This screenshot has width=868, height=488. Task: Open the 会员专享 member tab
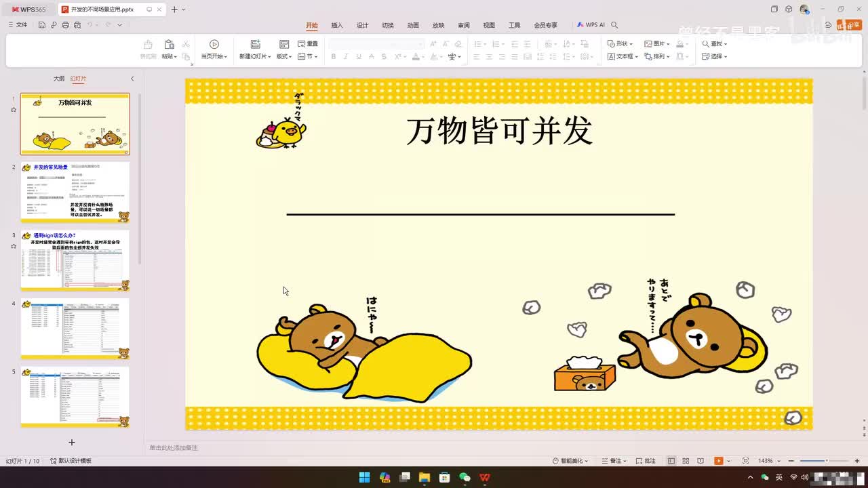coord(545,26)
